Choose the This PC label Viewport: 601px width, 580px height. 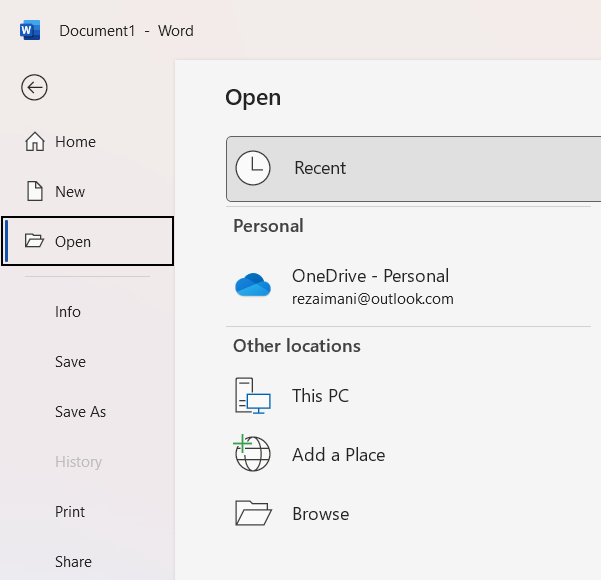[x=320, y=396]
